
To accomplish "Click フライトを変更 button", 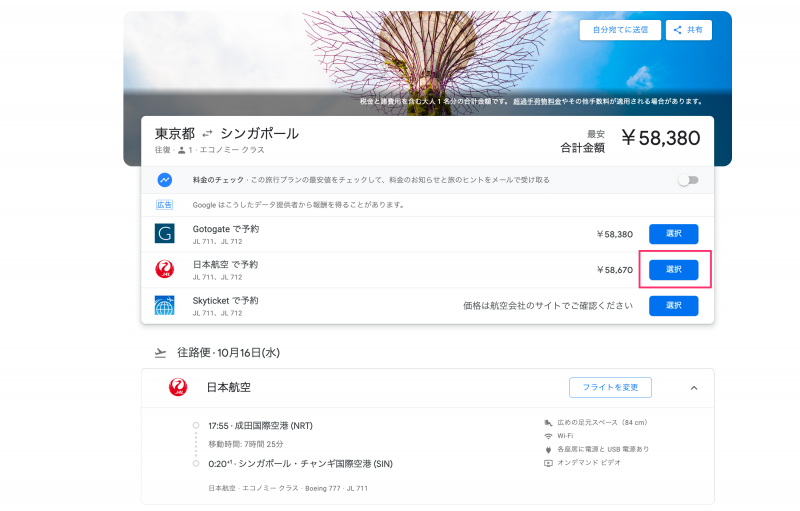I will [610, 388].
